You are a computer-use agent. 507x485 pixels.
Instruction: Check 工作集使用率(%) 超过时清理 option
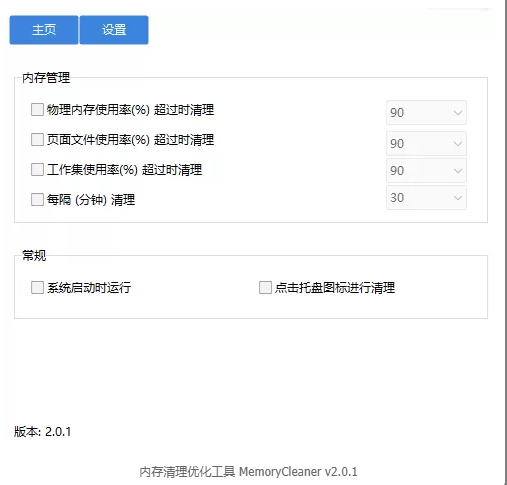[x=37, y=169]
